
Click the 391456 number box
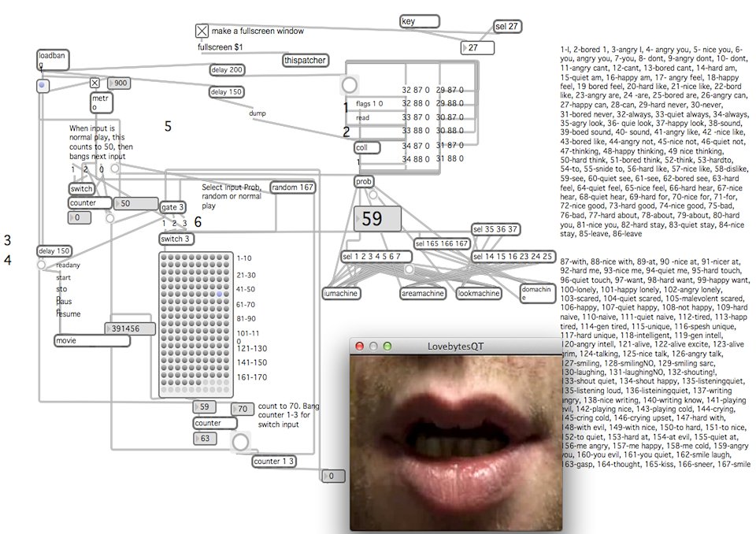(x=130, y=329)
